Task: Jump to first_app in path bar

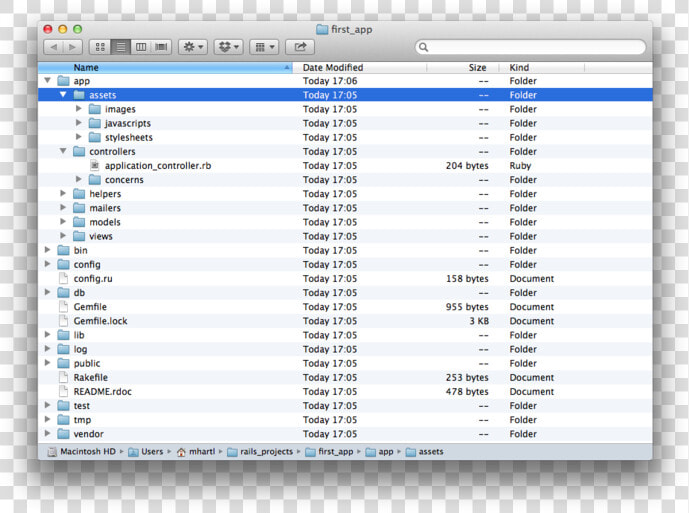Action: [329, 451]
